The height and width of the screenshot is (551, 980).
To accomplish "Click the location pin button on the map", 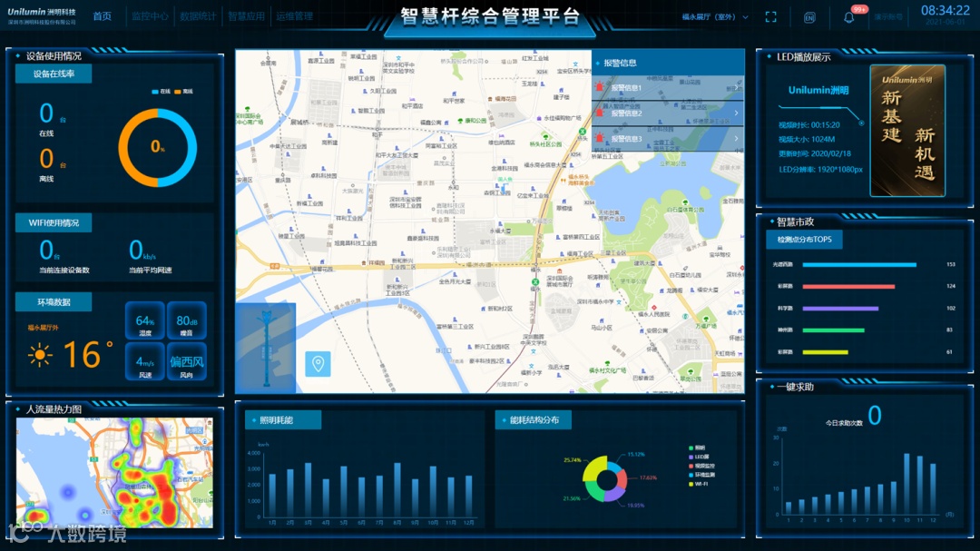I will tap(318, 364).
